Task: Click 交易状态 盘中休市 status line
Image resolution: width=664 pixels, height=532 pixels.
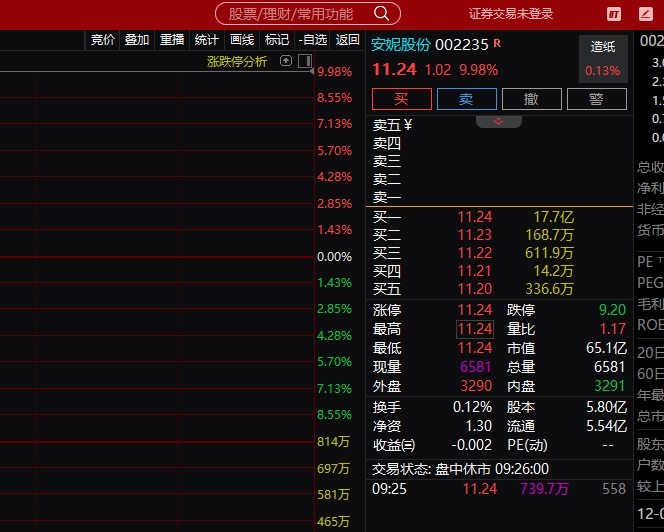Action: pos(460,469)
